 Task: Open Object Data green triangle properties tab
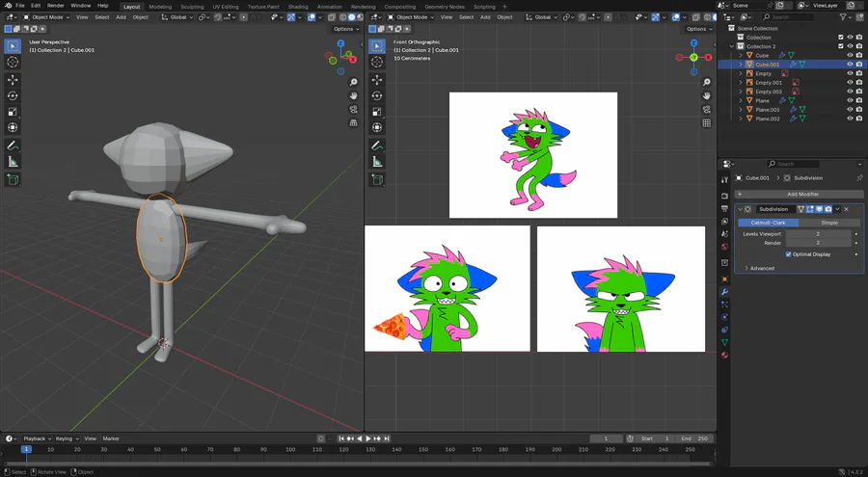724,342
